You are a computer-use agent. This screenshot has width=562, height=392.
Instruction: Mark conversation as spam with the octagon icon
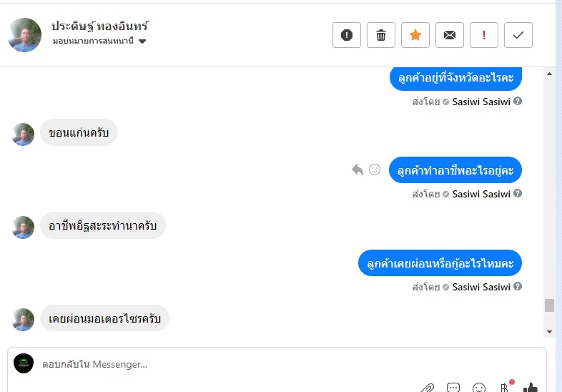(x=347, y=35)
